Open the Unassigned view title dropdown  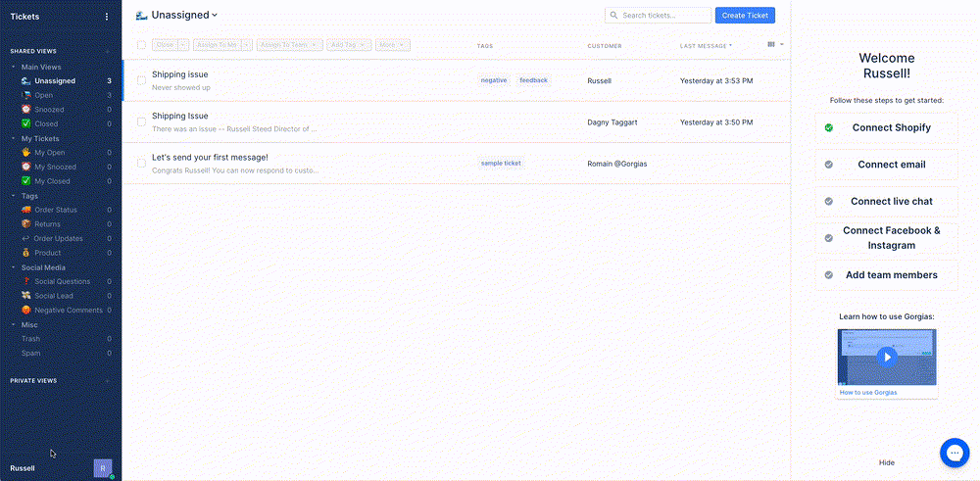[215, 15]
